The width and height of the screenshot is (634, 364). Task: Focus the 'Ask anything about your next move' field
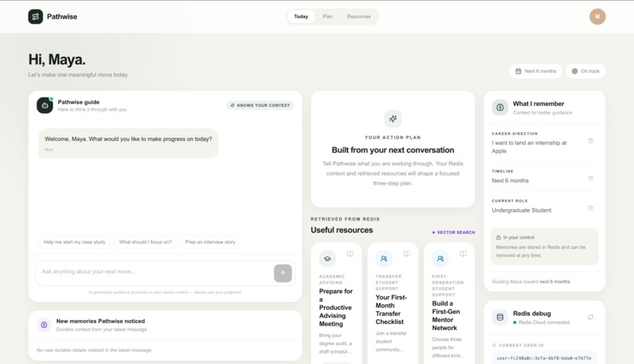click(x=156, y=272)
